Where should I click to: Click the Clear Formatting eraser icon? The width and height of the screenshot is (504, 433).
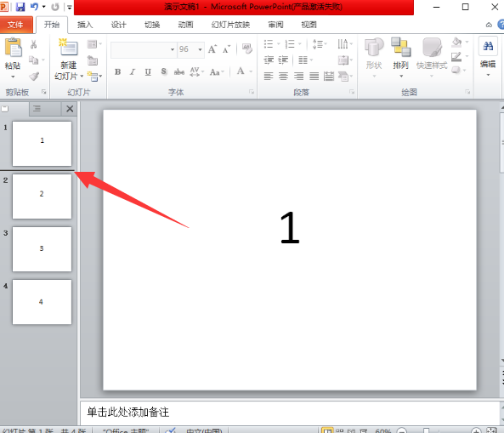coord(247,48)
